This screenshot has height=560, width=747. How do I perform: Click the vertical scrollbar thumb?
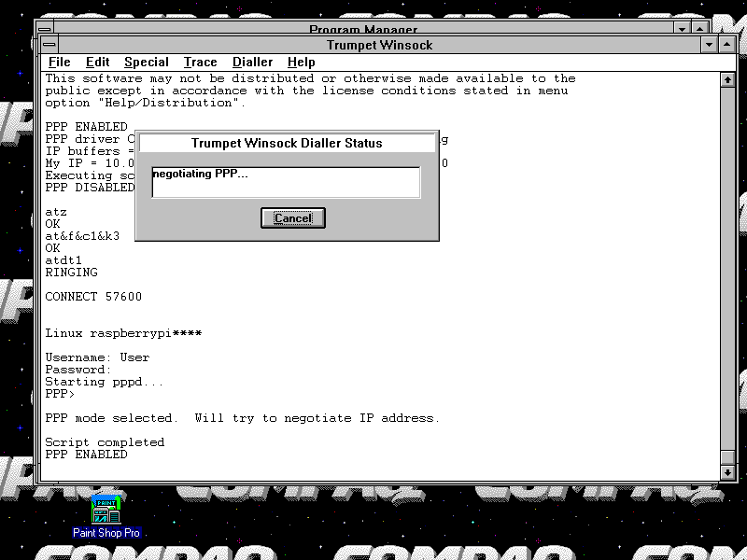[x=727, y=457]
